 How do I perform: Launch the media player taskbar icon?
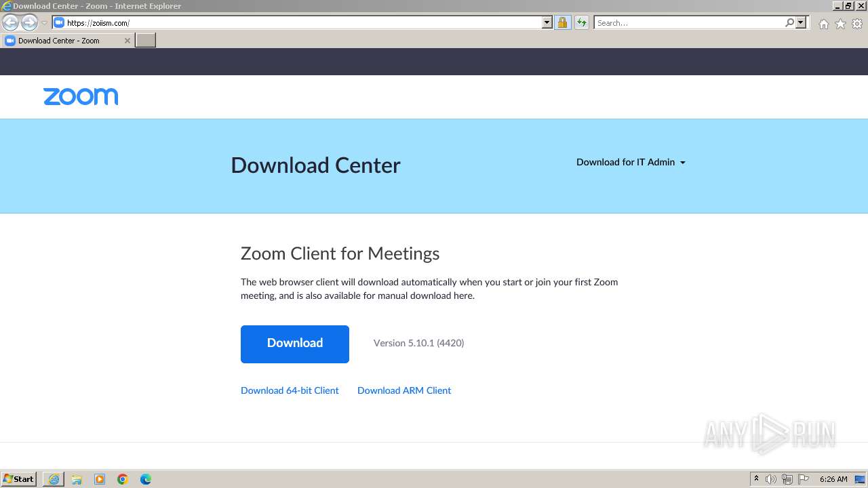[x=100, y=479]
